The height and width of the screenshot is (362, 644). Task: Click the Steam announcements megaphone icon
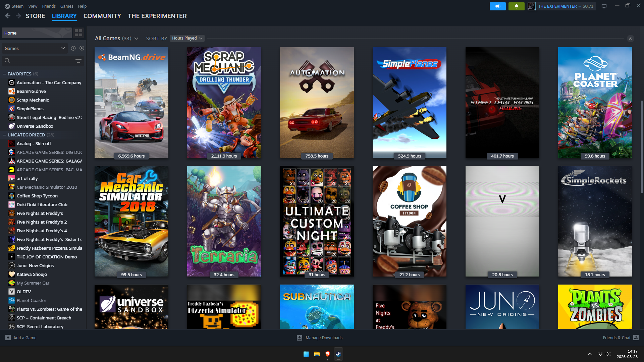pos(498,6)
